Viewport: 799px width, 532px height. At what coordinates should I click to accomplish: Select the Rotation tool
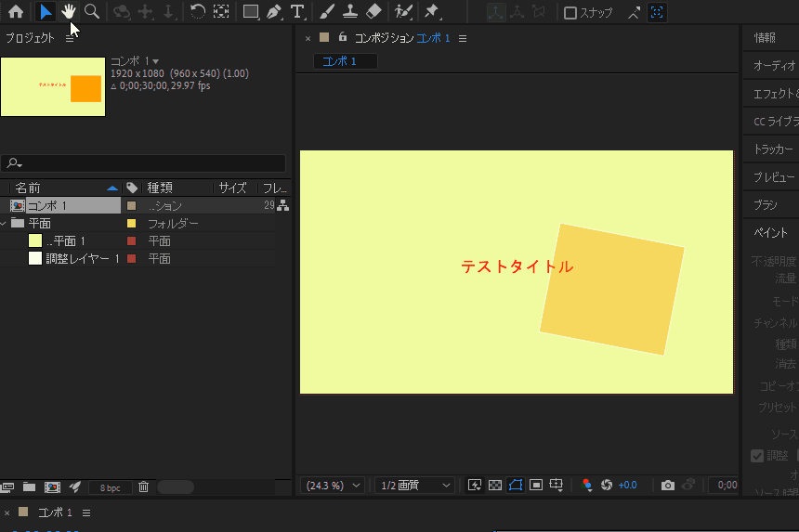tap(197, 12)
